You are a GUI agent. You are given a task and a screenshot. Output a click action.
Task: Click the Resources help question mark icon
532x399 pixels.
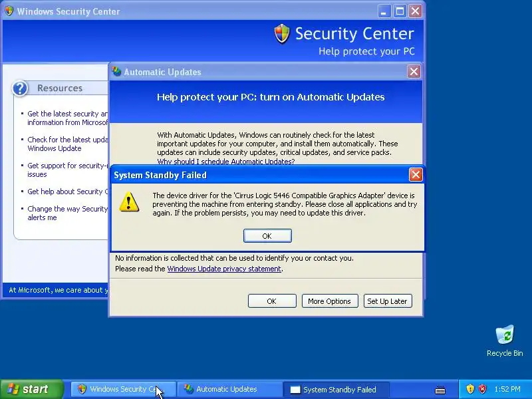(x=20, y=88)
